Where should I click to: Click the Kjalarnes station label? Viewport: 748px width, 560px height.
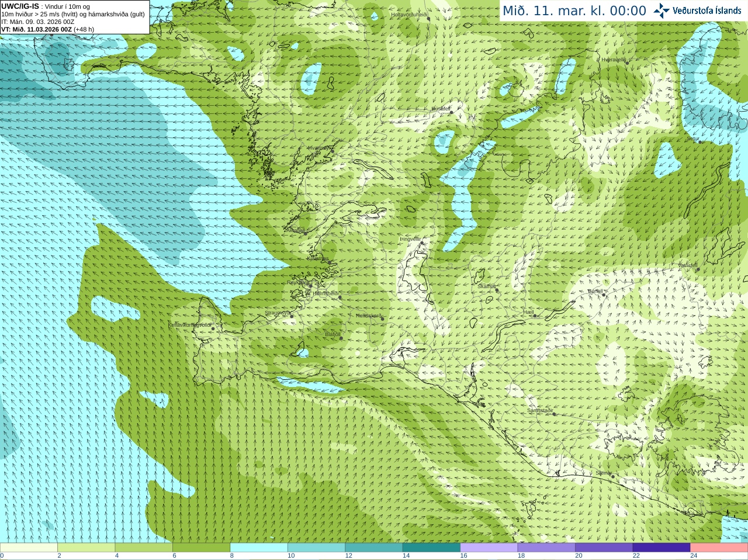point(318,258)
